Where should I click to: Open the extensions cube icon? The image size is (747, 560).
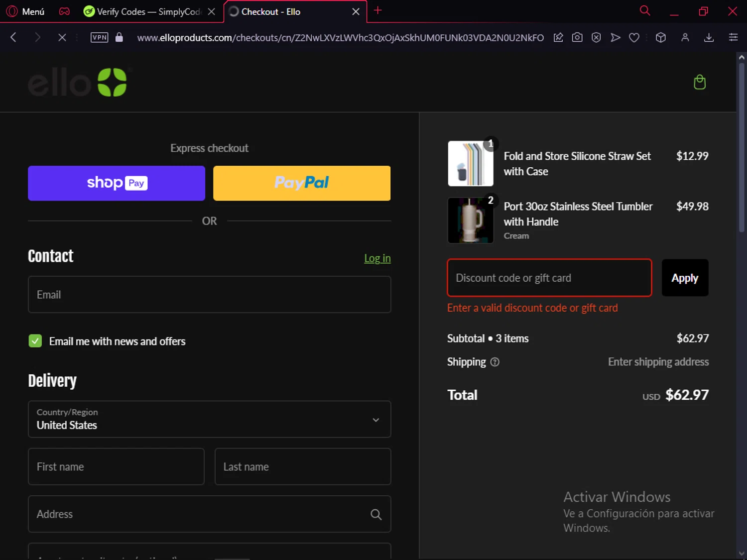[x=661, y=37]
